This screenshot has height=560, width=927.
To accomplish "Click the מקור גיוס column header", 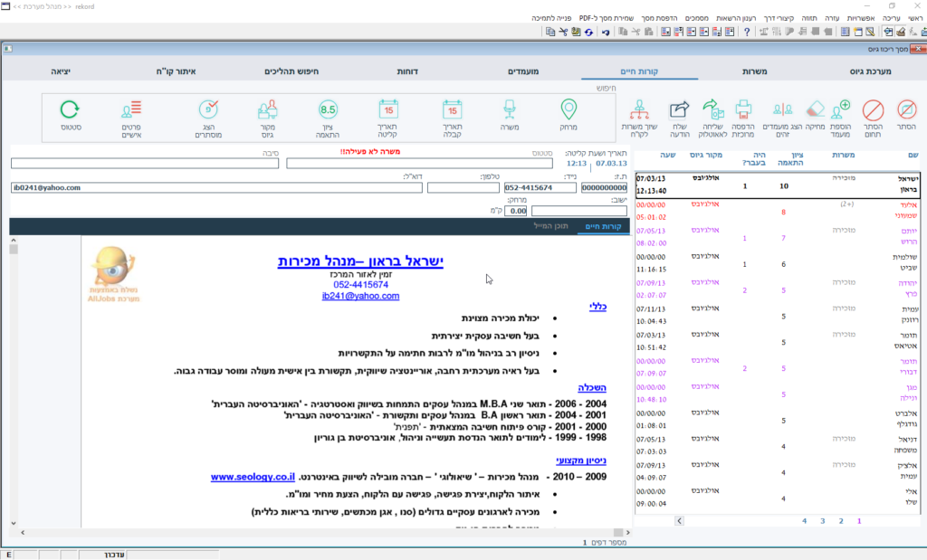I will tap(706, 156).
